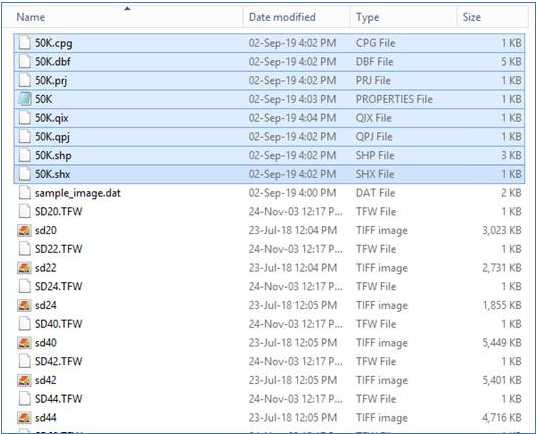
Task: Click the sd42 TIFF image icon
Action: (x=24, y=380)
